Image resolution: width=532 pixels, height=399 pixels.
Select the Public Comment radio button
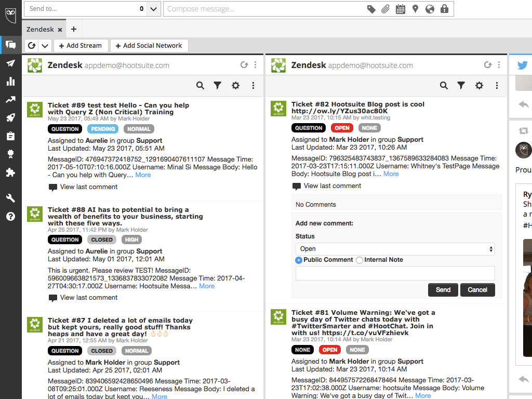click(x=298, y=260)
